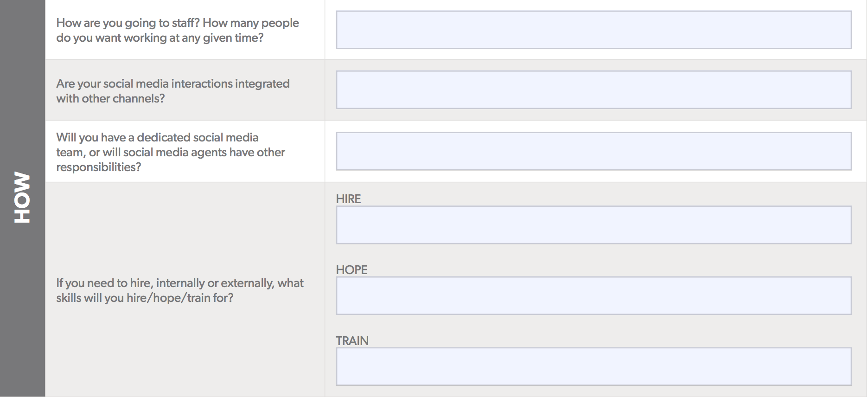
Task: Click the HIRE label above the field
Action: (348, 199)
